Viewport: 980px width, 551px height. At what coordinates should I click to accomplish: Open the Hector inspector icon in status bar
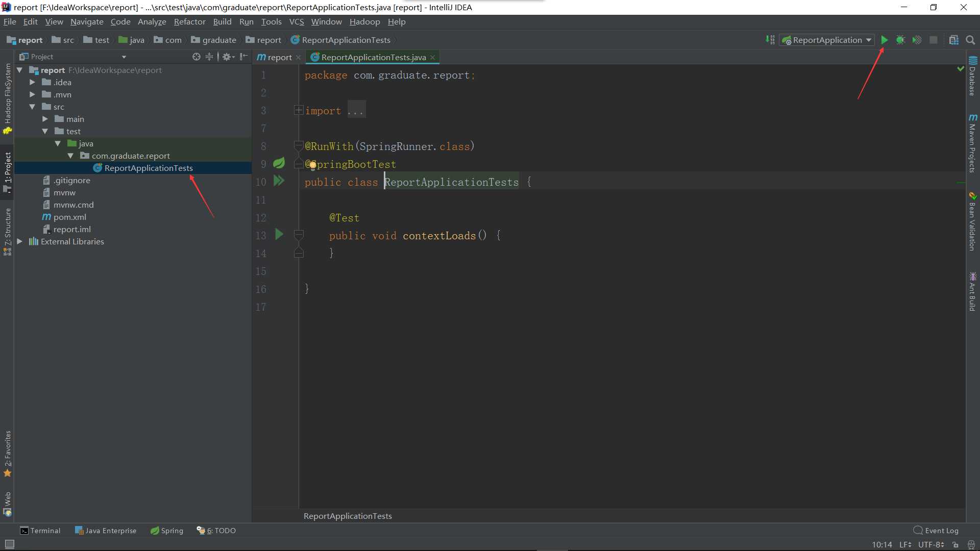(971, 544)
